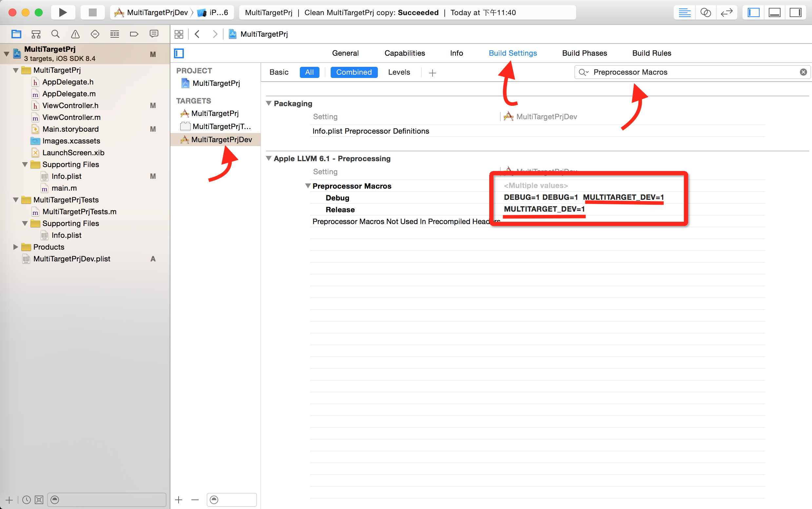This screenshot has height=509, width=812.
Task: Select the Build Settings tab
Action: click(x=512, y=53)
